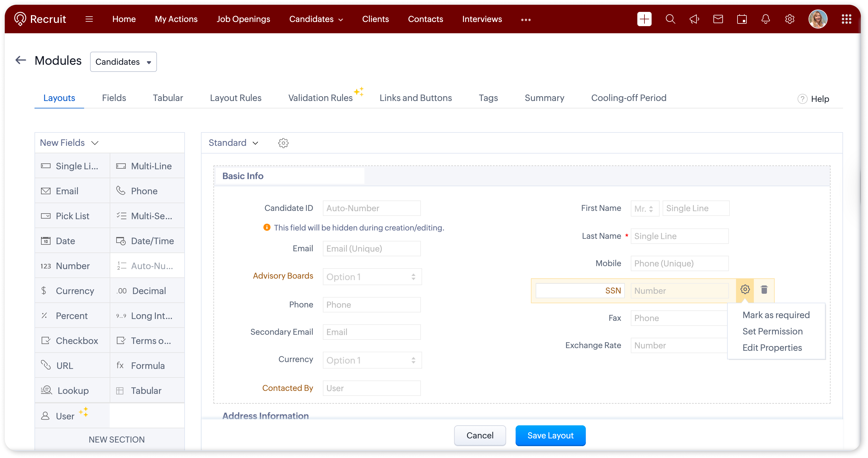Open layout settings gear next to Standard

coord(283,143)
